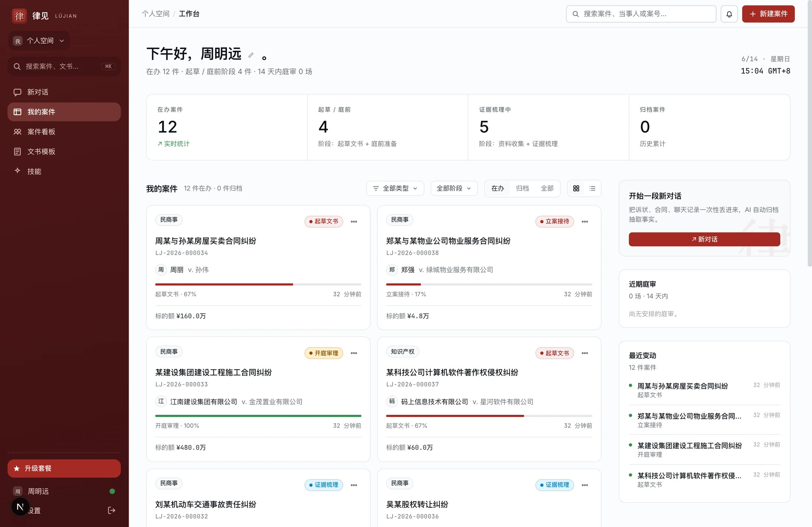This screenshot has height=527, width=812.
Task: Open 案件看板 in the sidebar
Action: (x=64, y=132)
